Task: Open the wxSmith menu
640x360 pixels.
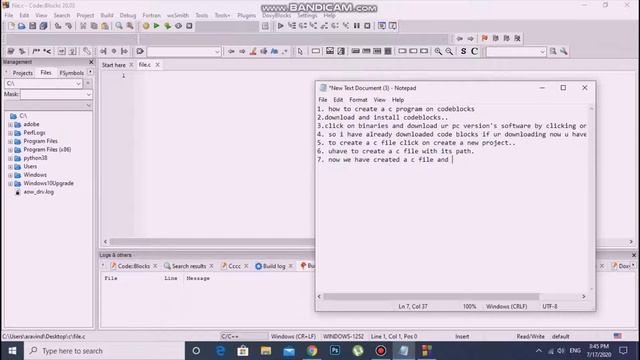Action: pyautogui.click(x=178, y=16)
